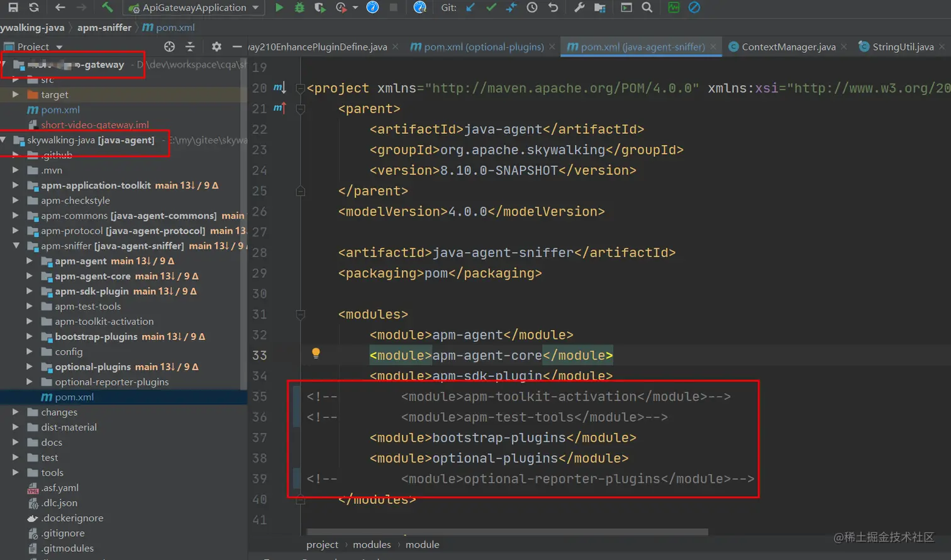Start debugging with the bug icon
951x560 pixels.
point(299,8)
